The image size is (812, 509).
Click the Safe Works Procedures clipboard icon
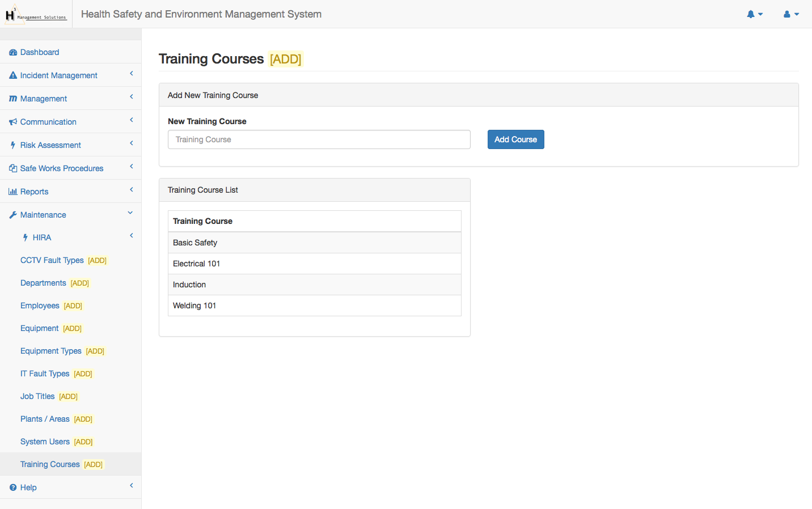coord(13,168)
